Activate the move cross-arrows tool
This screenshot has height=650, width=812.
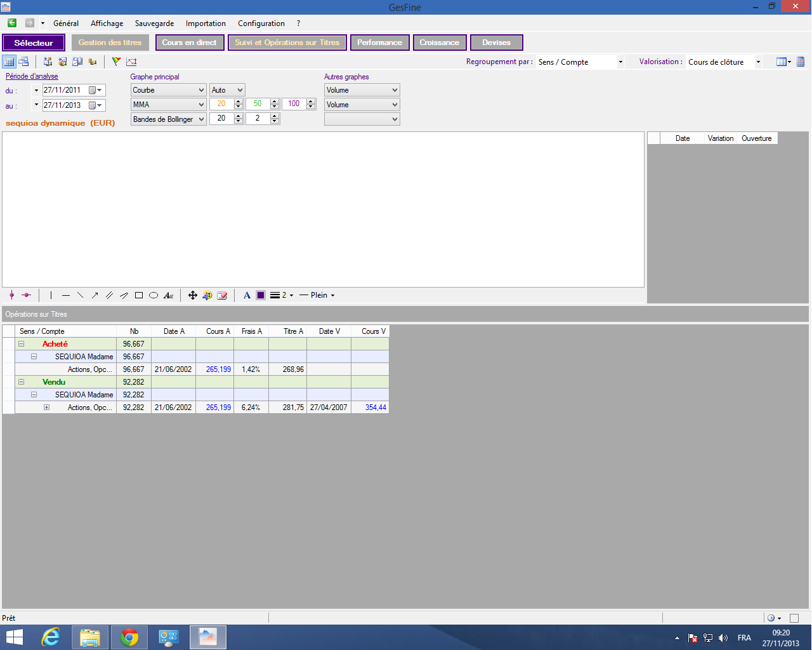[x=193, y=295]
